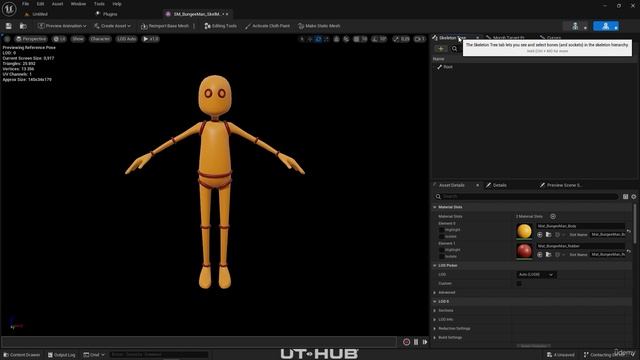Open the Perspective view mode dropdown
The image size is (640, 360).
[31, 39]
